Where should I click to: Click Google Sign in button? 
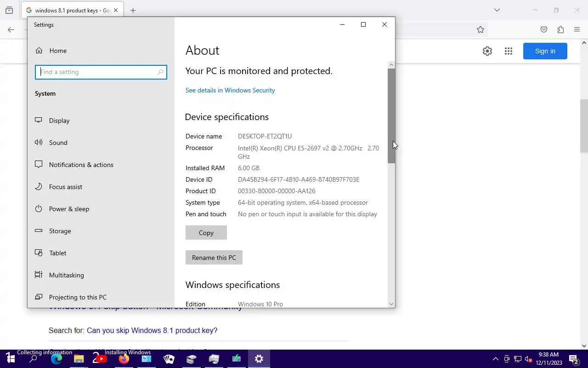545,51
